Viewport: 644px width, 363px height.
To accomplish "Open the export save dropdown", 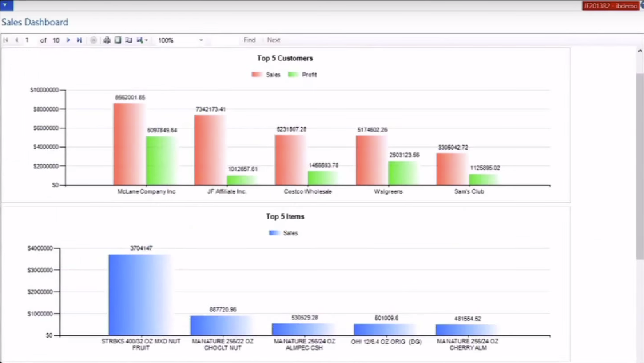I will 142,40.
